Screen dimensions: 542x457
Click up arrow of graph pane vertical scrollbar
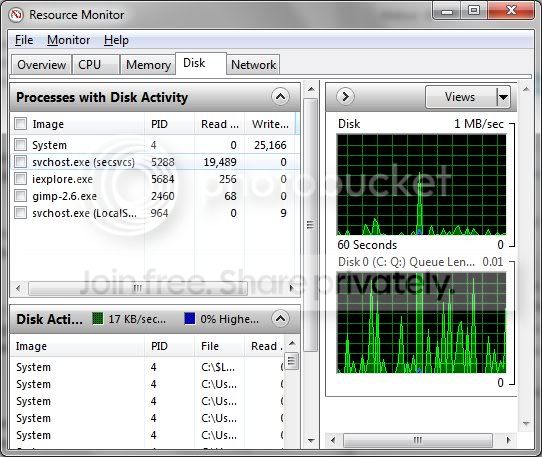526,90
